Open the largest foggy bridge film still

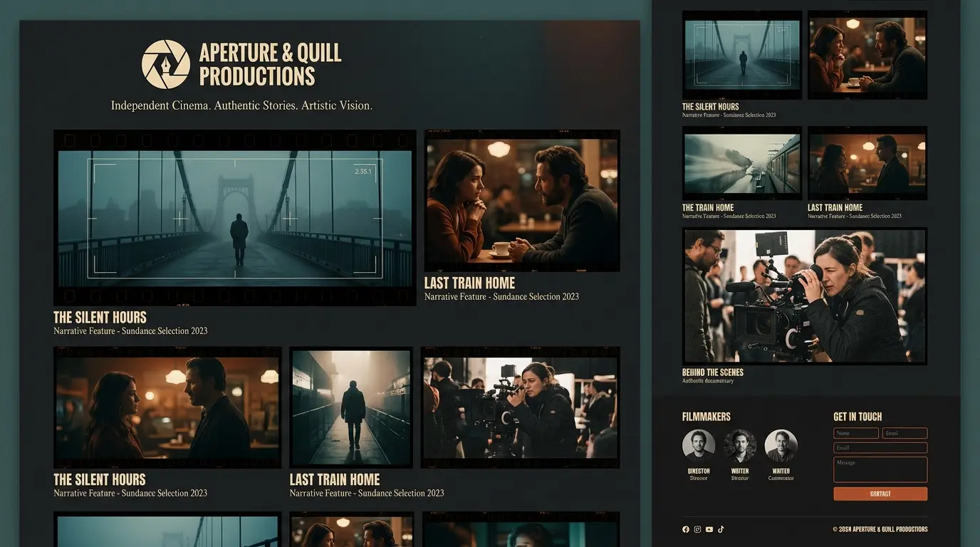click(234, 217)
